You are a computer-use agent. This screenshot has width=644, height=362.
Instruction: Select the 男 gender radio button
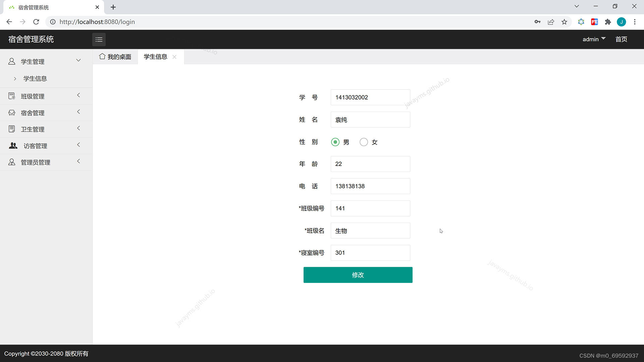(x=335, y=142)
